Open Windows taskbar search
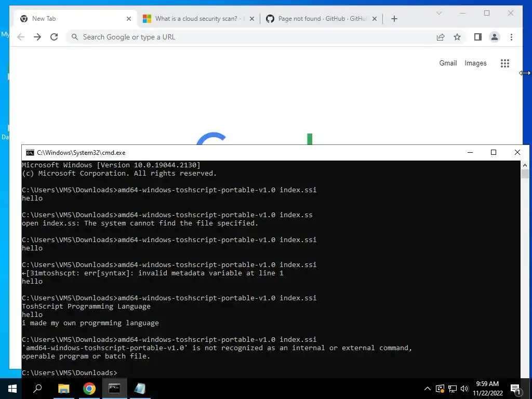532x399 pixels. (x=37, y=389)
